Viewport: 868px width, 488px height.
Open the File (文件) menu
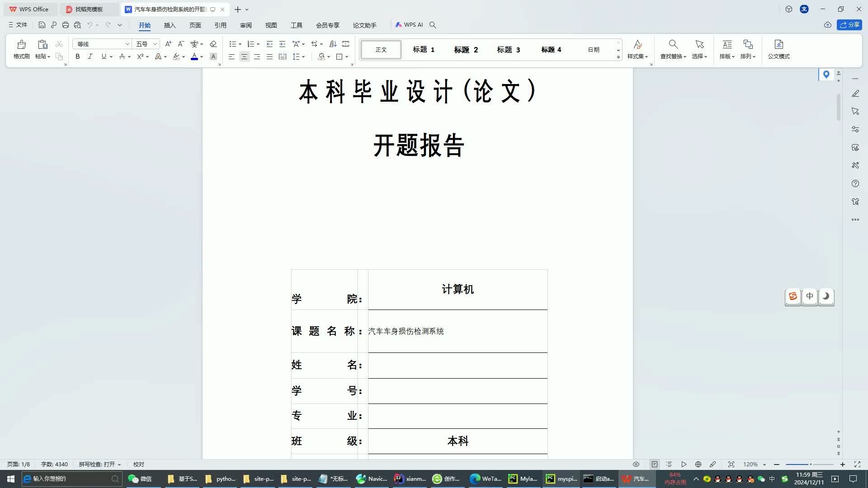[x=18, y=25]
